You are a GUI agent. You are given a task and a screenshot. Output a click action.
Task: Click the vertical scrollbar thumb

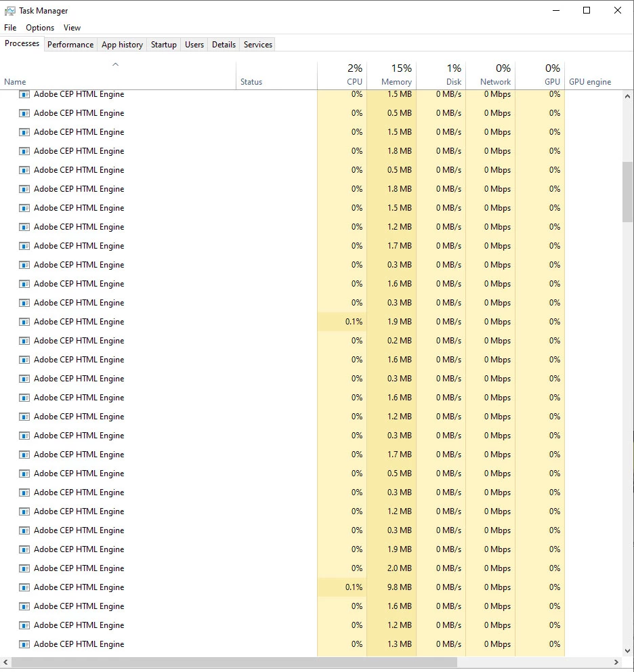pos(628,192)
